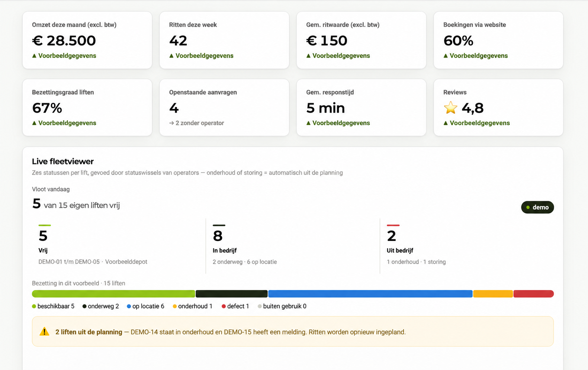588x370 pixels.
Task: Select the 'Uit bedrijf' status label
Action: click(x=400, y=251)
